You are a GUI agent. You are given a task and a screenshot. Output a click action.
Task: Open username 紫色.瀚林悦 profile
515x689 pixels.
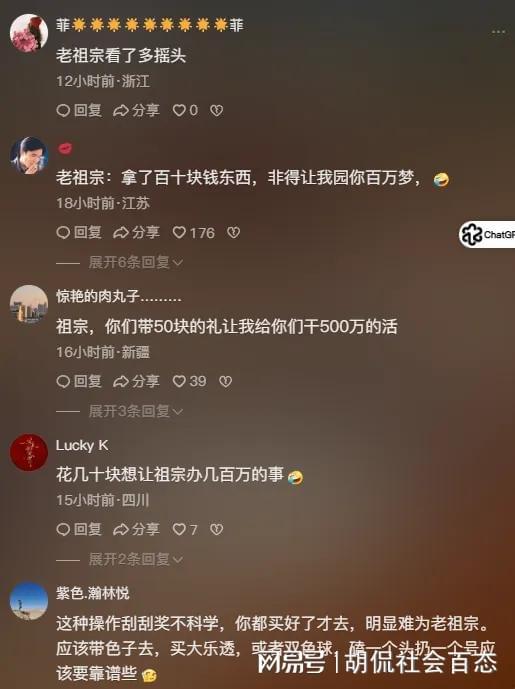pyautogui.click(x=93, y=594)
